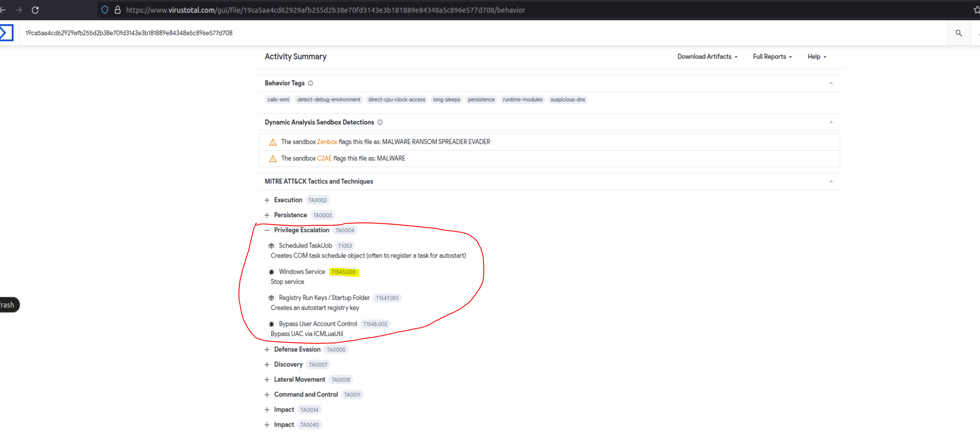Open the Zenbox sandbox link
Screen dimensions: 980x444
pos(327,142)
